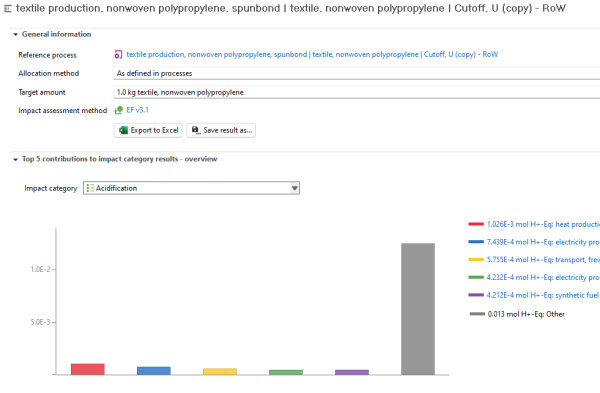Click the editor icon beside the page title

pyautogui.click(x=8, y=8)
